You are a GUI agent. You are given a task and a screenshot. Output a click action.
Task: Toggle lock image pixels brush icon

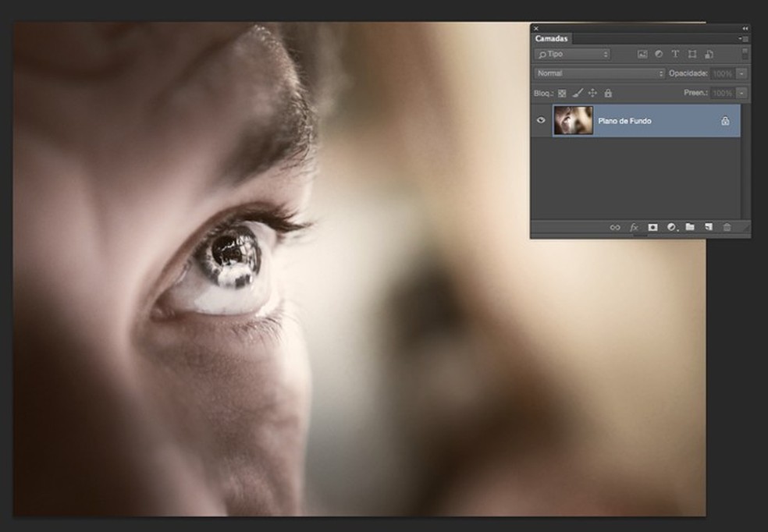(578, 93)
